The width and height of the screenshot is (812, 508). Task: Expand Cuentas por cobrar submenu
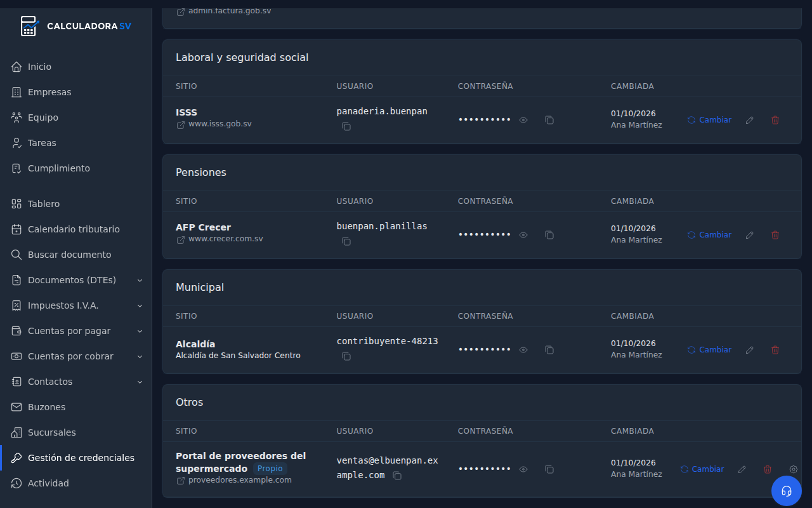(x=76, y=356)
